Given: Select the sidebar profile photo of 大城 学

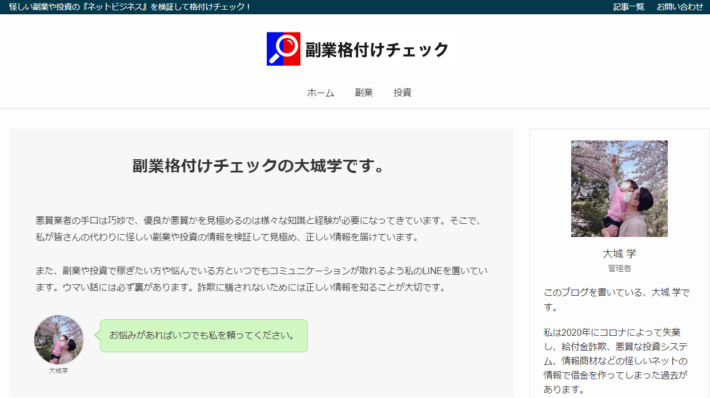Looking at the screenshot, I should tap(619, 188).
